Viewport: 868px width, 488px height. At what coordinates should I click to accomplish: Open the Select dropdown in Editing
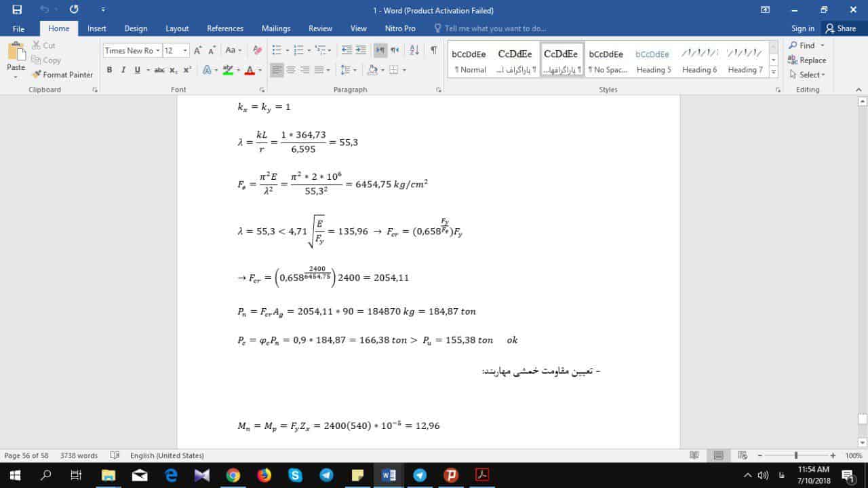pyautogui.click(x=807, y=75)
